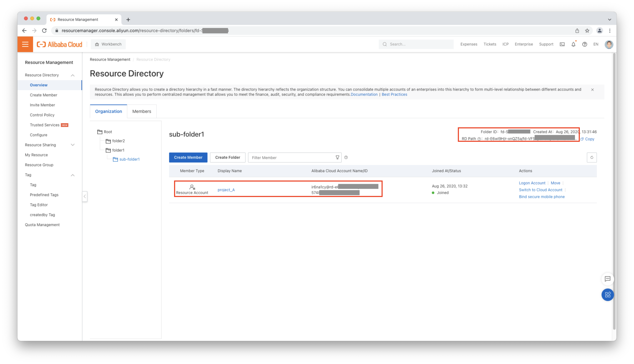Screen dimensions: 634x364
Task: Open the blue floating apps grid button
Action: pyautogui.click(x=607, y=295)
